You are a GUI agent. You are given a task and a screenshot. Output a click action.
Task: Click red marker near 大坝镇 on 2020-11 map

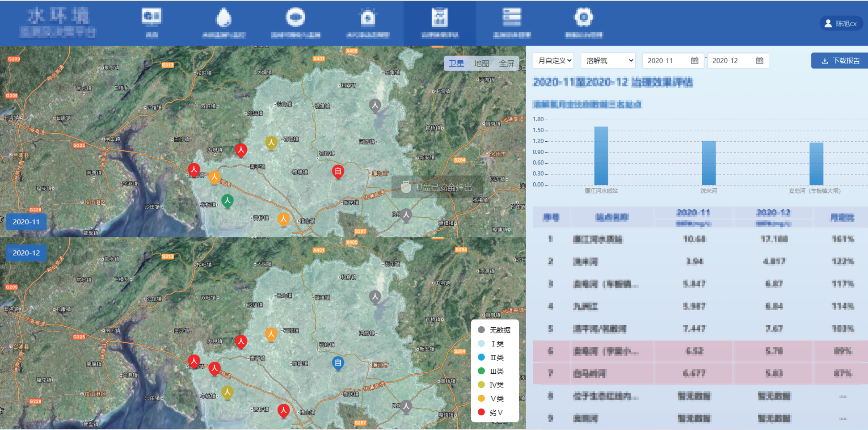[241, 150]
